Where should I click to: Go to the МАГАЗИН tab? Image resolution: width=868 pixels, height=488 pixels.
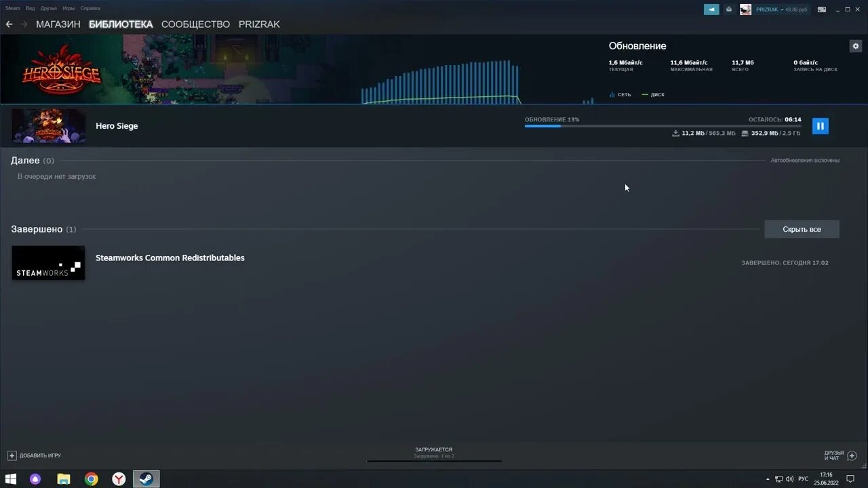tap(58, 24)
